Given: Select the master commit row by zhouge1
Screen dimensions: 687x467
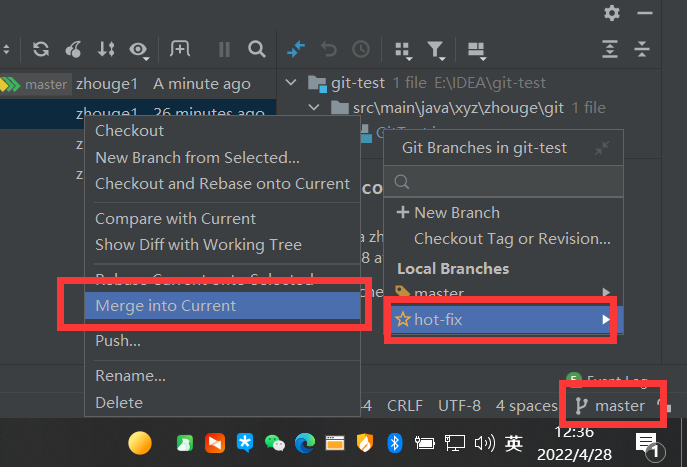Looking at the screenshot, I should pos(138,84).
